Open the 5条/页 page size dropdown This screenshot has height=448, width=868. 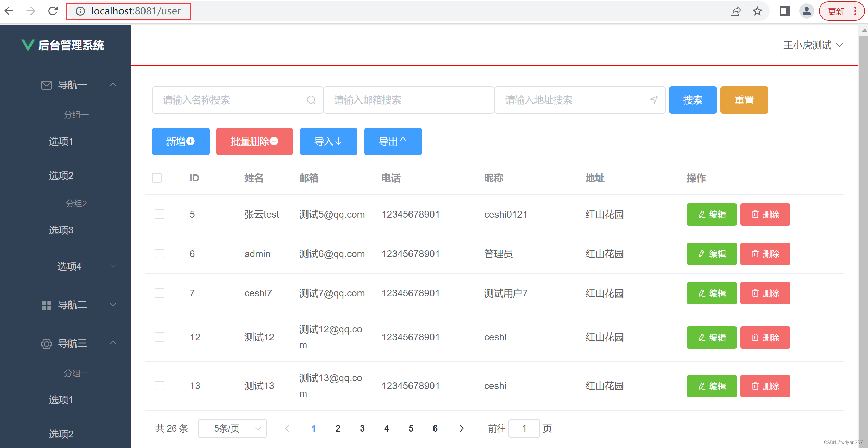point(232,428)
